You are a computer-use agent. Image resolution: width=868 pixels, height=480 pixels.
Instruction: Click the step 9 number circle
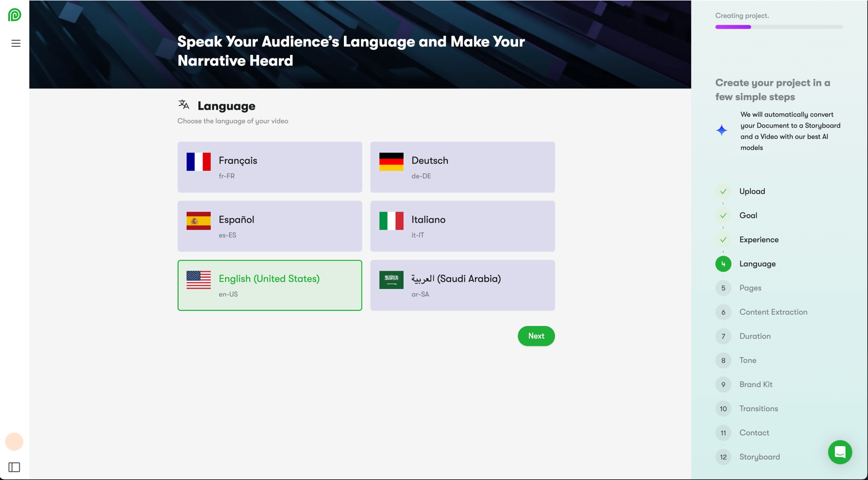(x=723, y=385)
